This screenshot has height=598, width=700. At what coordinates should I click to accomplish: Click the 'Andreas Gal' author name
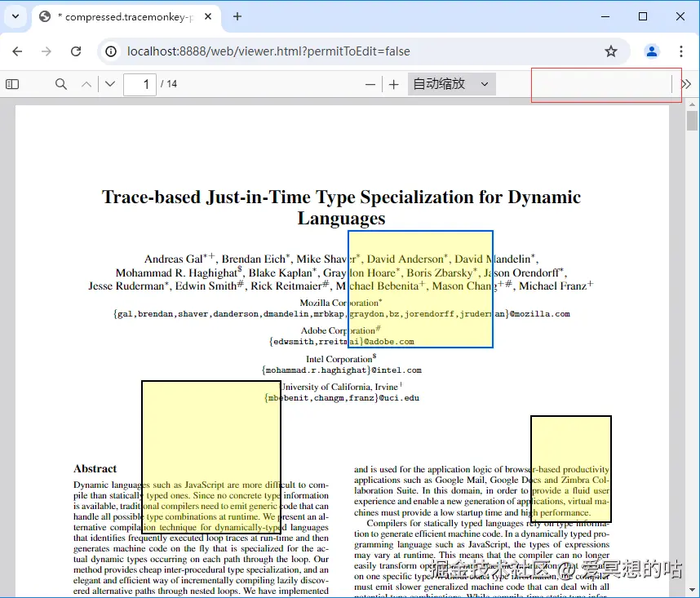(x=173, y=259)
